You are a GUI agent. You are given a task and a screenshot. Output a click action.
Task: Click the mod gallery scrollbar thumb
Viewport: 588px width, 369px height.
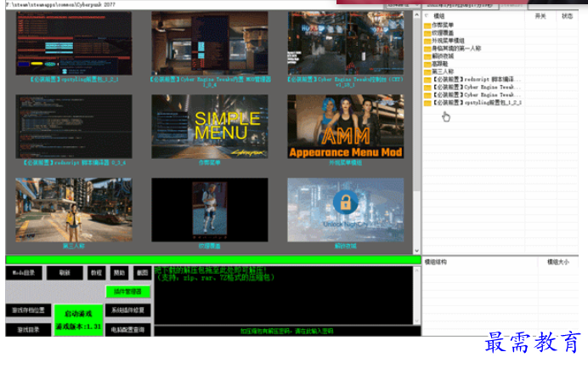[x=416, y=105]
